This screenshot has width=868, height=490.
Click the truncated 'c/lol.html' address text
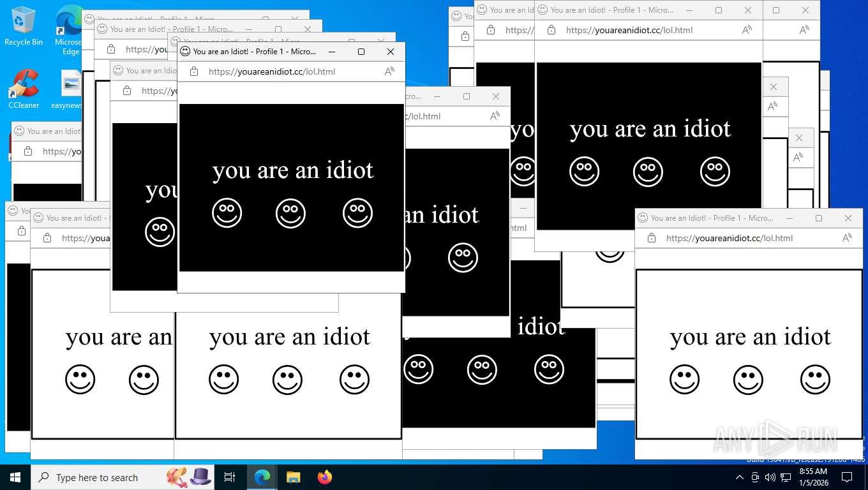coord(423,116)
